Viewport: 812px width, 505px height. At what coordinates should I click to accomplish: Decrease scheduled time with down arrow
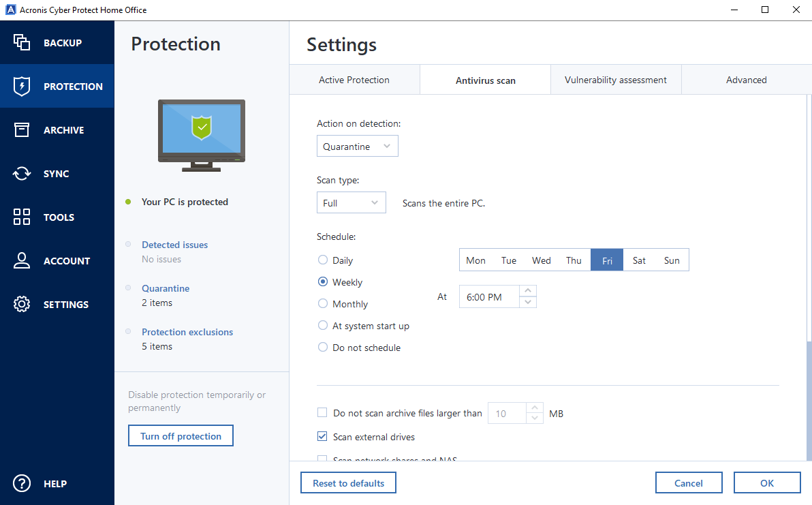pyautogui.click(x=528, y=302)
